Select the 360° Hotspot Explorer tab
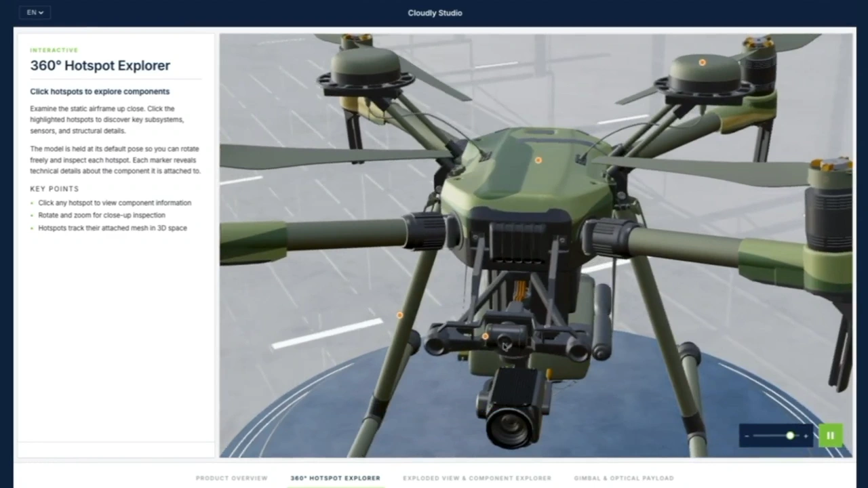Image resolution: width=868 pixels, height=488 pixels. pos(335,478)
